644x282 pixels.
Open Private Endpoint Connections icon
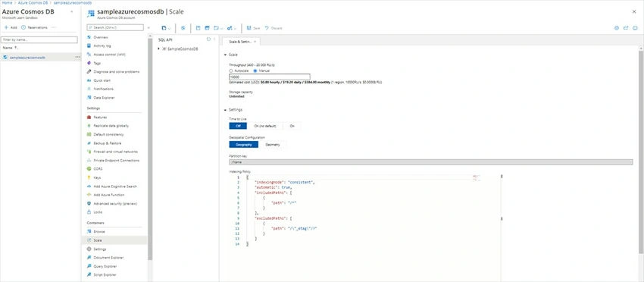(x=89, y=160)
